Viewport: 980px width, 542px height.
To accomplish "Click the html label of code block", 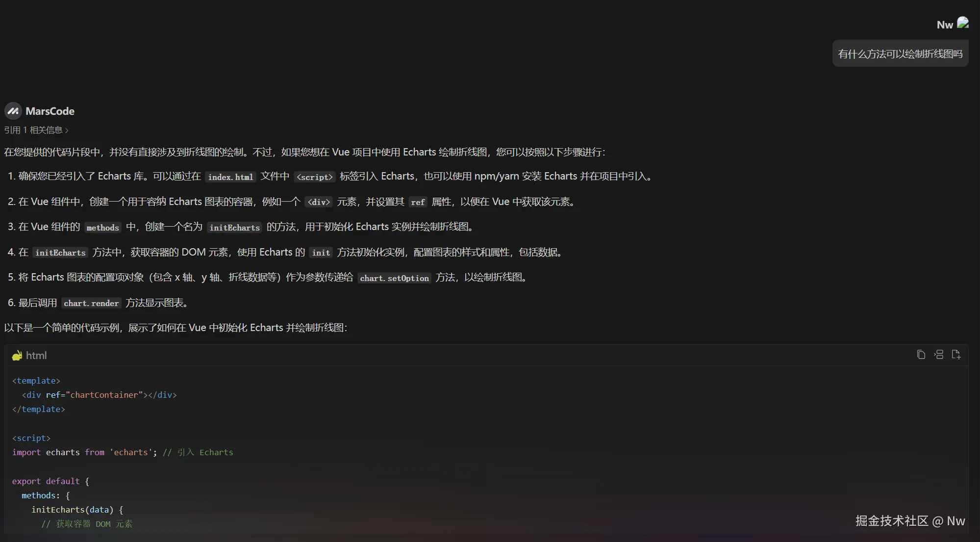I will pos(36,356).
